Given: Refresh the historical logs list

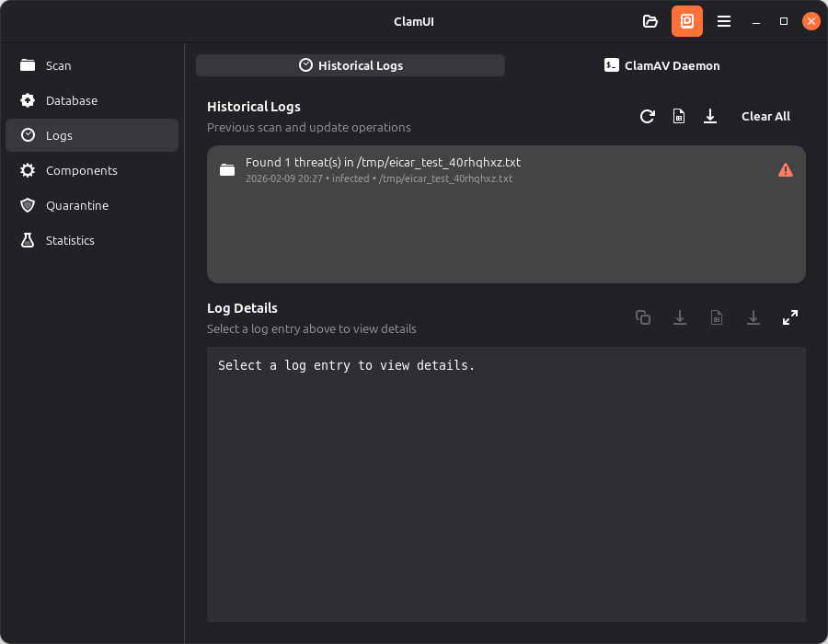Looking at the screenshot, I should coord(648,117).
